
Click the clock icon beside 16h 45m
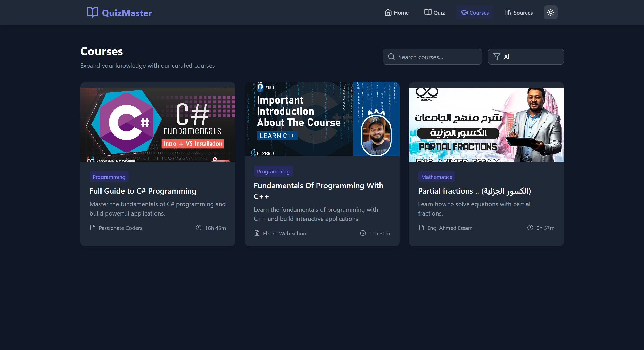pos(198,228)
